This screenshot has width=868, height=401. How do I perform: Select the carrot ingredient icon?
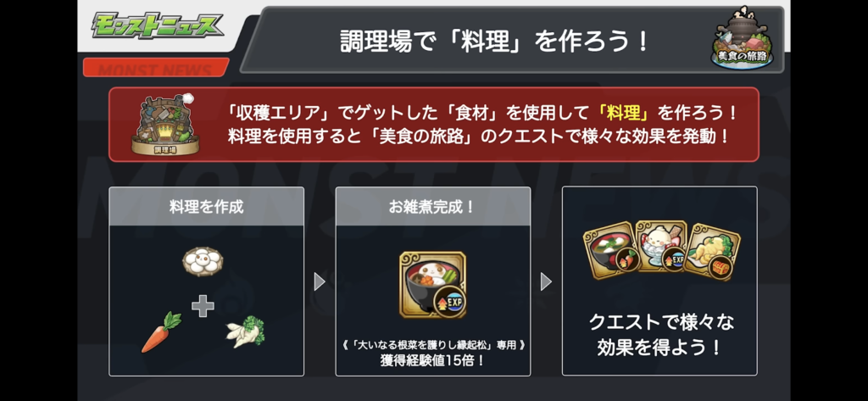coord(161,332)
